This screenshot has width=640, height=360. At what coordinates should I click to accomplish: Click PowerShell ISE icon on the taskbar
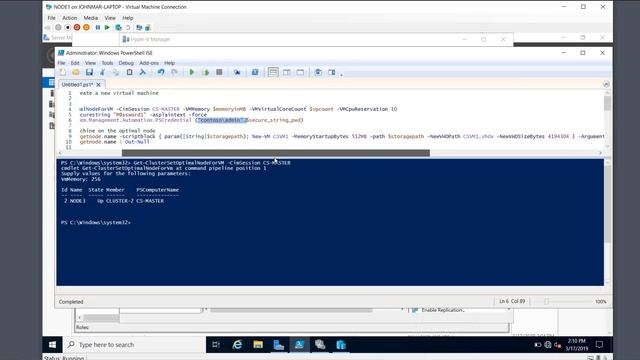coord(299,345)
